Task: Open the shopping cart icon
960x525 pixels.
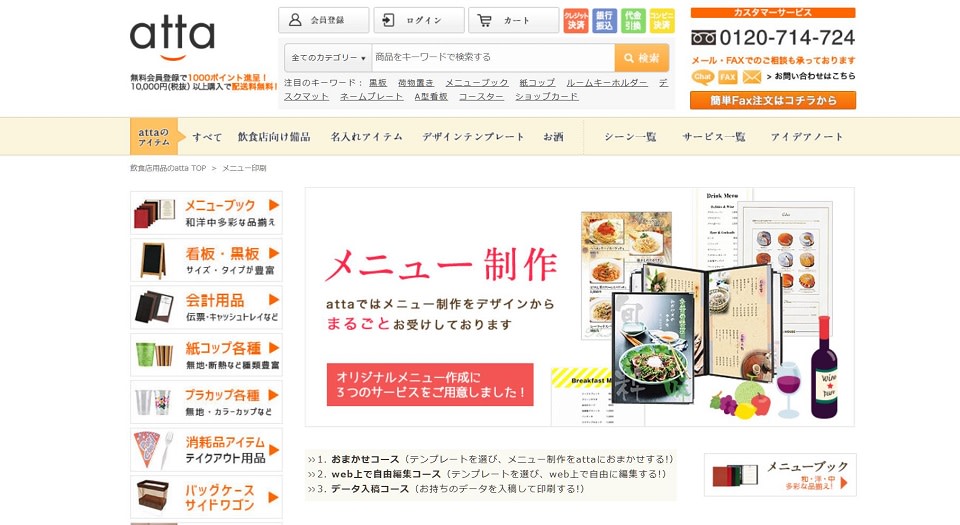Action: pyautogui.click(x=484, y=20)
